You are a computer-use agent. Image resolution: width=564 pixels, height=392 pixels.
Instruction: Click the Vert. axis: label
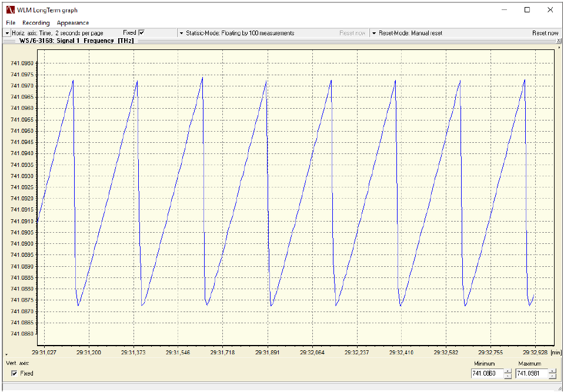click(18, 363)
